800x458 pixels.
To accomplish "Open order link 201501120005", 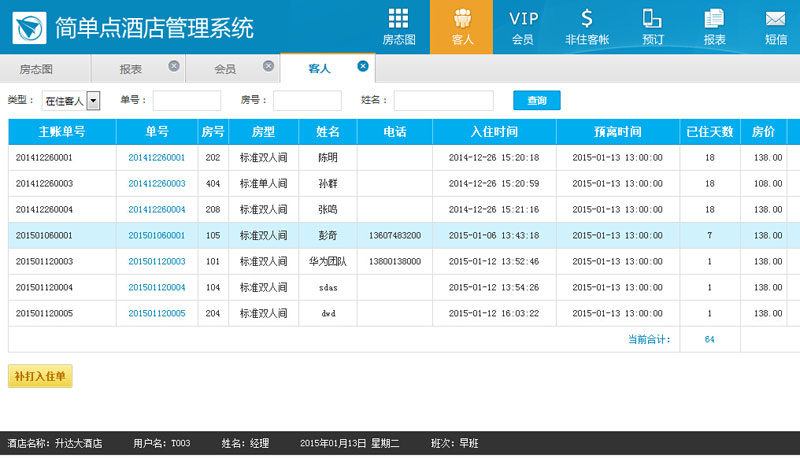I will tap(157, 314).
